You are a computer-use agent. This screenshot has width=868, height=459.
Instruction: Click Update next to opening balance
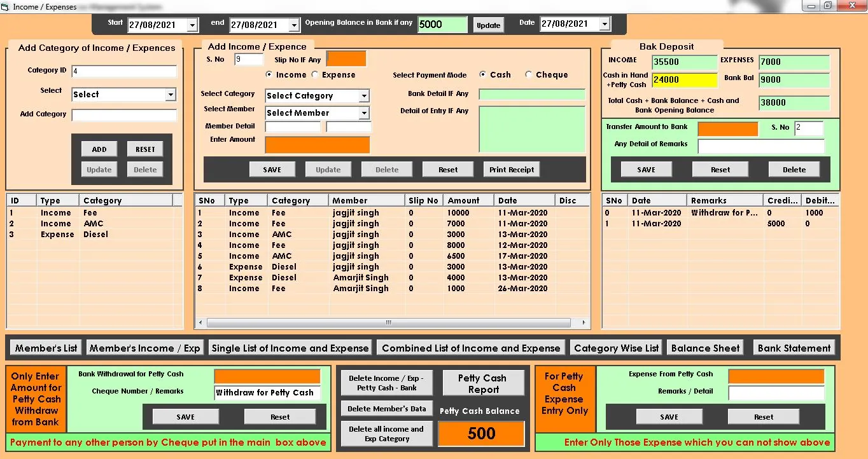[x=489, y=25]
